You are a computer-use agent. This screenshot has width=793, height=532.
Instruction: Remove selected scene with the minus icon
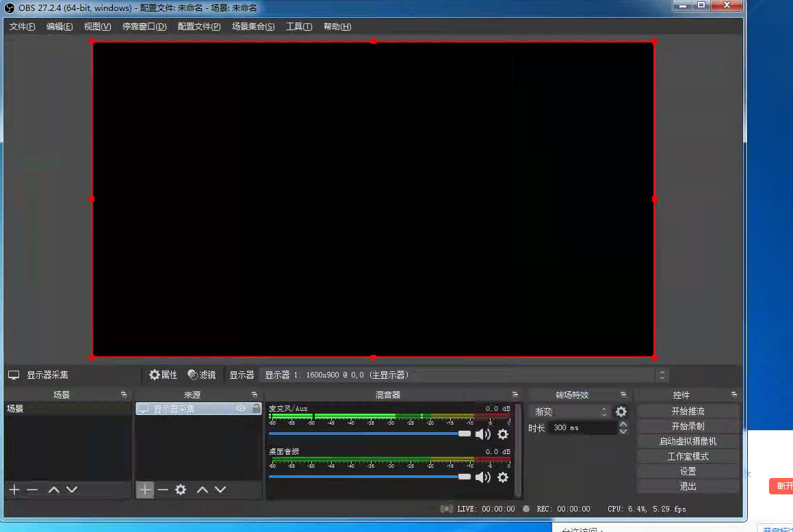[31, 490]
